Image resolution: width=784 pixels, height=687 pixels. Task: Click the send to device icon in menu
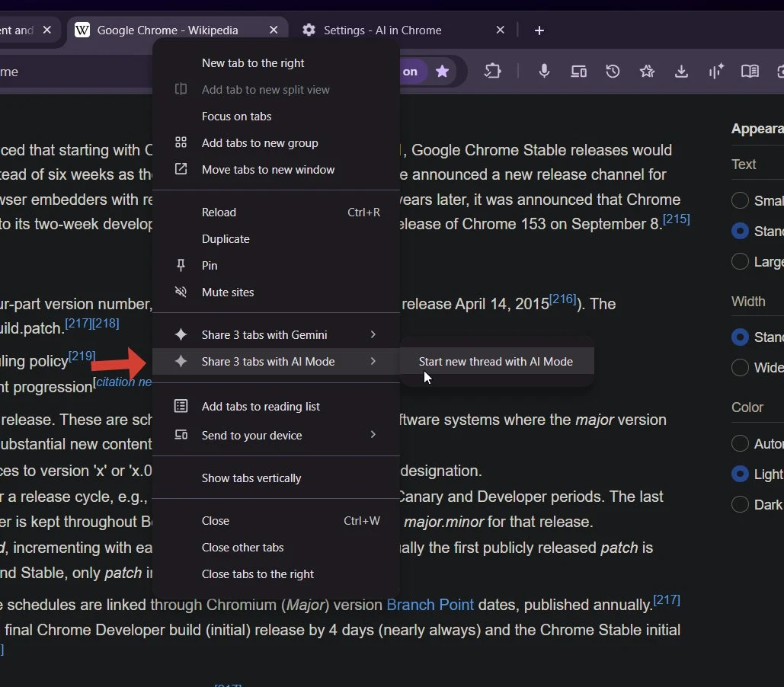pyautogui.click(x=181, y=435)
